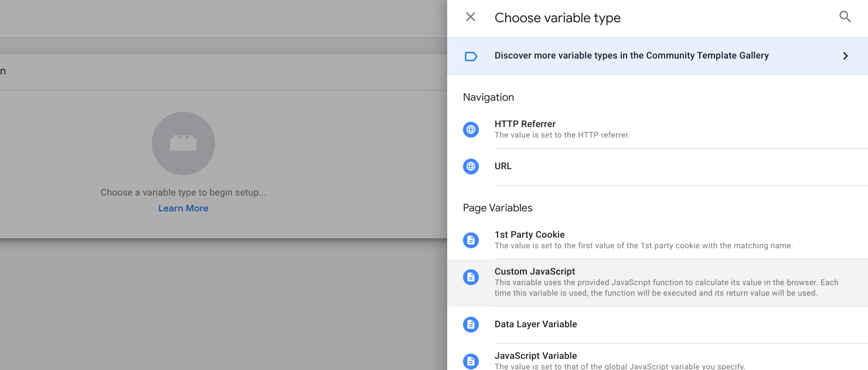The image size is (868, 370).
Task: Expand Community Template Gallery chevron arrow
Action: [x=845, y=56]
